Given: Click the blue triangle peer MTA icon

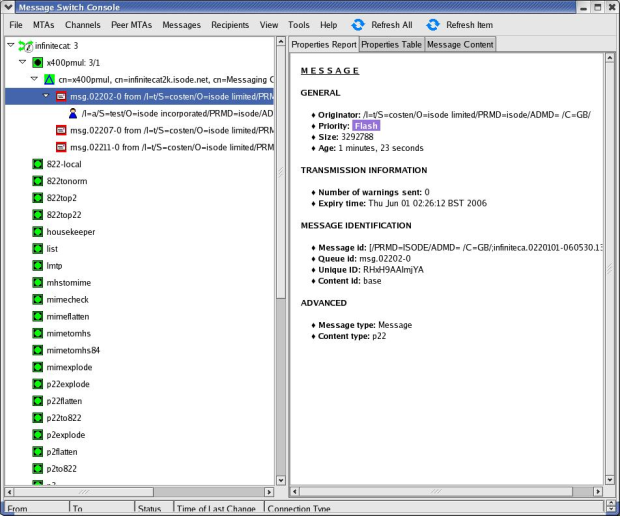Looking at the screenshot, I should click(48, 79).
